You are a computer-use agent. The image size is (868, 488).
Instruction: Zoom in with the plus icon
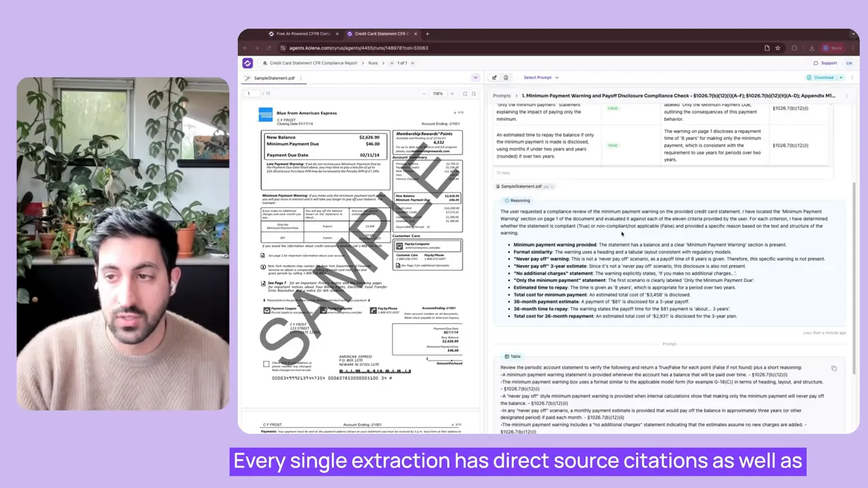[x=452, y=94]
